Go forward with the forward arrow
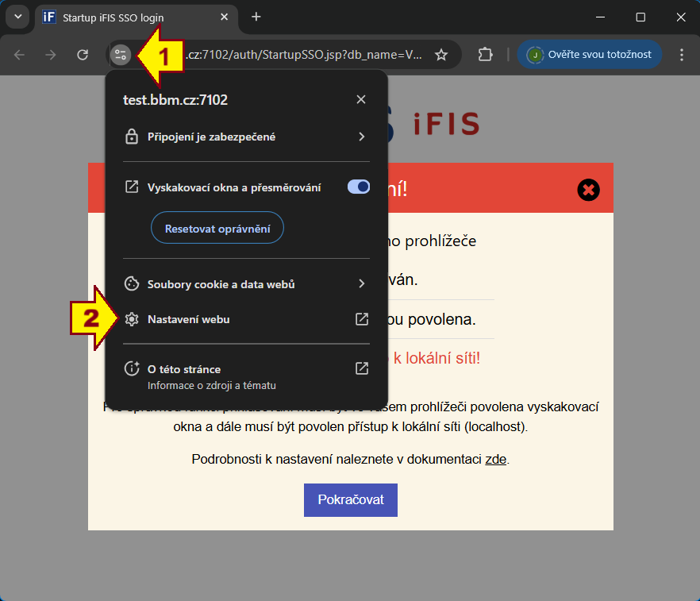The image size is (700, 601). pyautogui.click(x=51, y=55)
